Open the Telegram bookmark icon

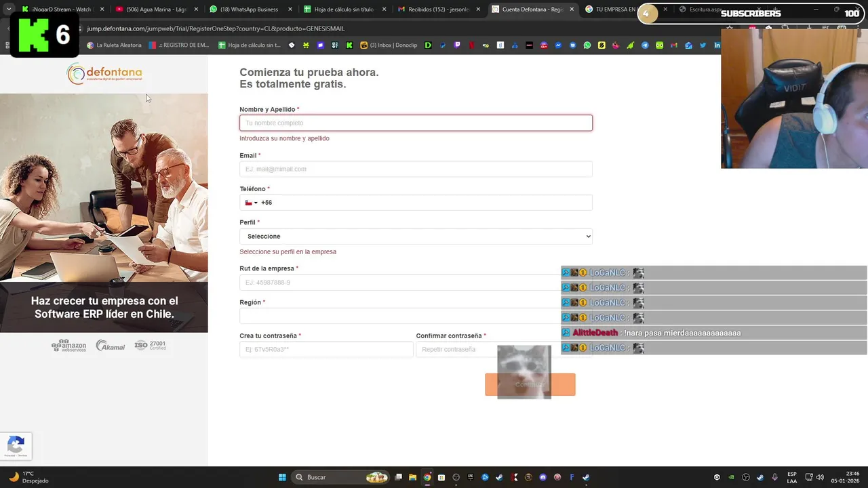coord(645,45)
